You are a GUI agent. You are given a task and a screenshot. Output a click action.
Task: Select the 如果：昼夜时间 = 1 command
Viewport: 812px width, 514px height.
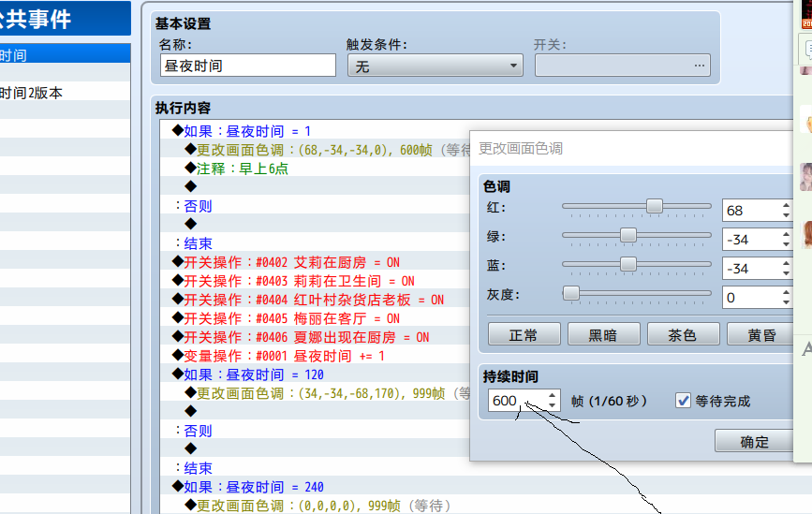click(241, 131)
